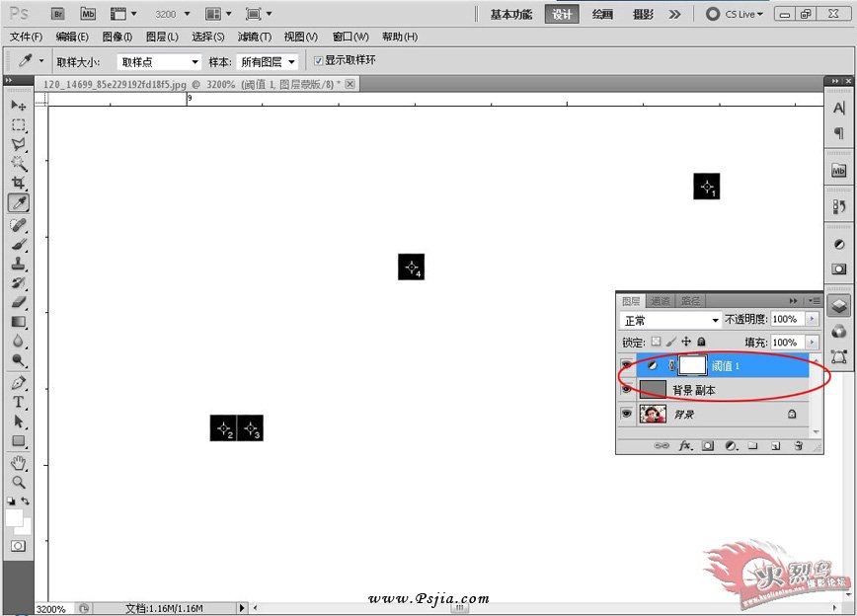This screenshot has width=857, height=616.
Task: Switch to the 通道 tab
Action: point(660,301)
